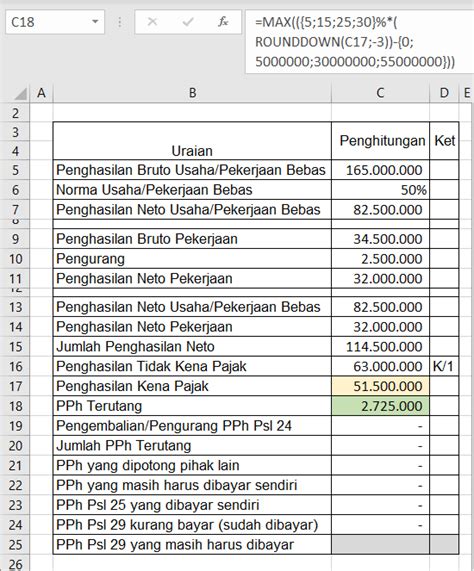Screen dimensions: 474x571
Task: Select Penghasilan Bruto Pekerjaan label cell
Action: coord(192,239)
